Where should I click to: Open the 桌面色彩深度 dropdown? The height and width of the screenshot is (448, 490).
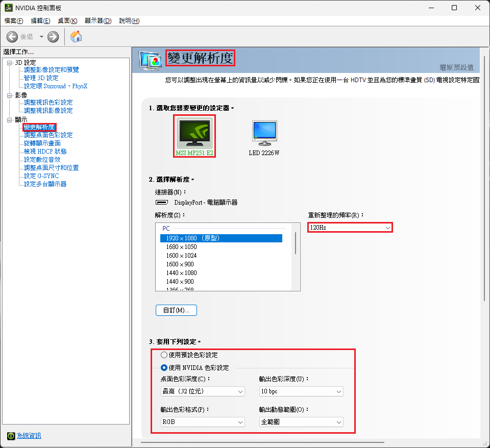[x=203, y=391]
